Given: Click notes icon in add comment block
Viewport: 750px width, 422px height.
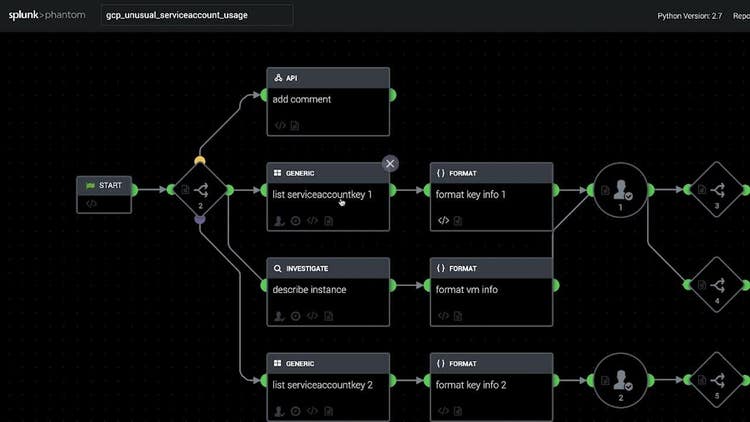Looking at the screenshot, I should click(295, 126).
